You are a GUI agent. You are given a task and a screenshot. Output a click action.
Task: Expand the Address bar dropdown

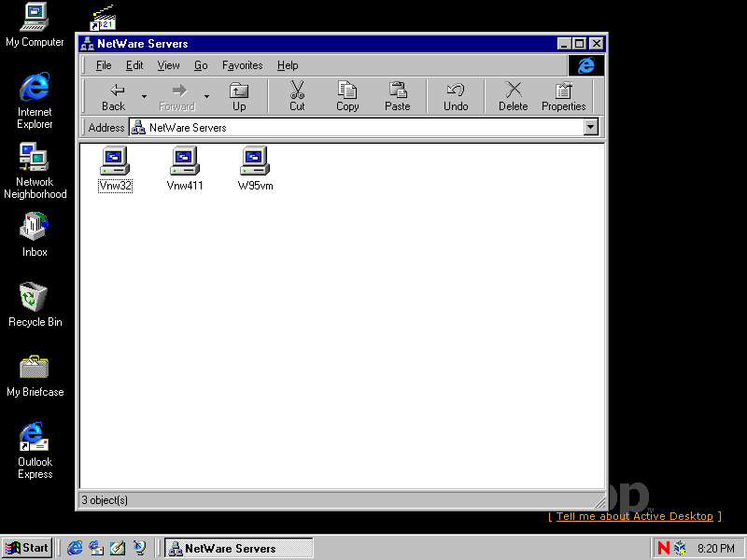click(591, 127)
